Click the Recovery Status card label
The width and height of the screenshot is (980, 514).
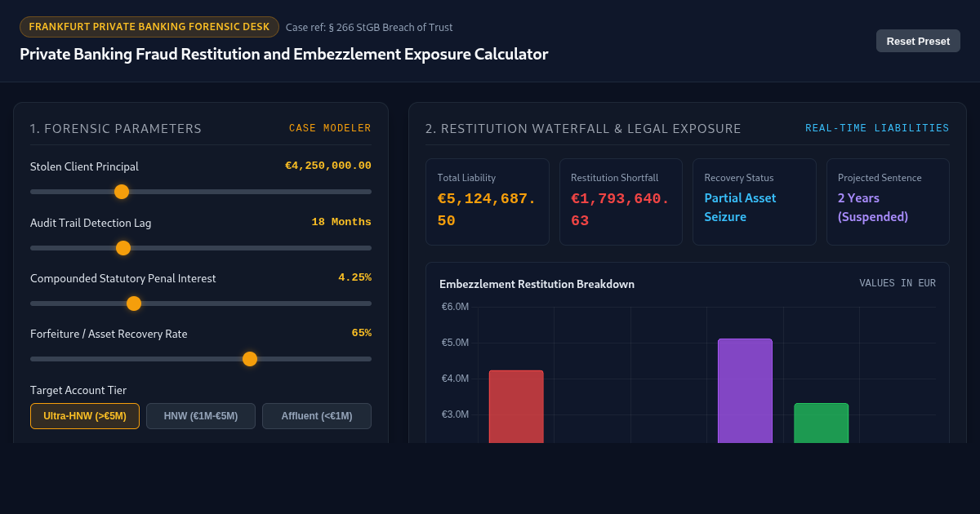click(739, 178)
